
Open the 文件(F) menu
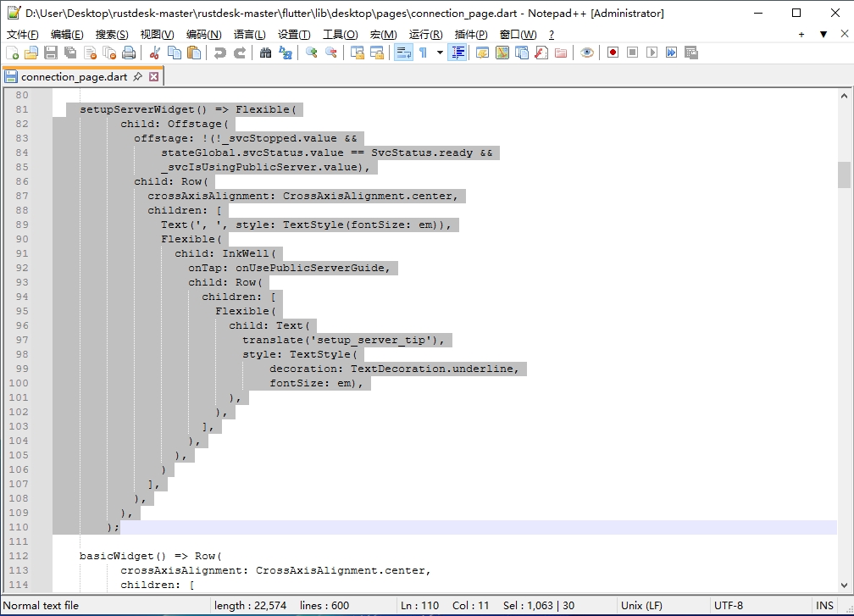point(22,35)
